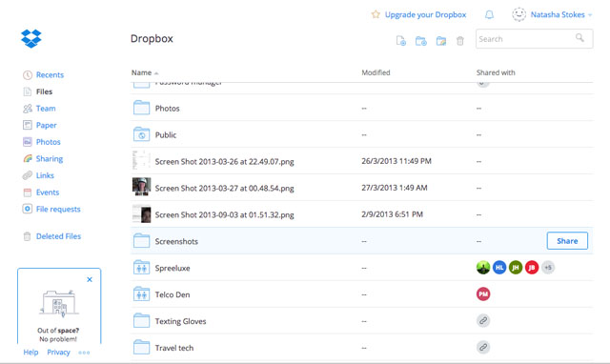
Task: Click the Photos sidebar icon
Action: 28,142
